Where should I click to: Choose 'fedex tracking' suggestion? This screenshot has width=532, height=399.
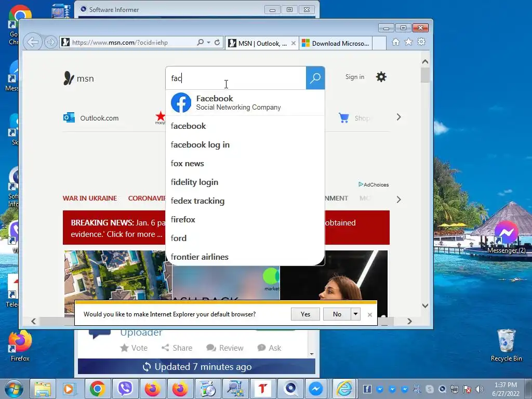pos(245,201)
